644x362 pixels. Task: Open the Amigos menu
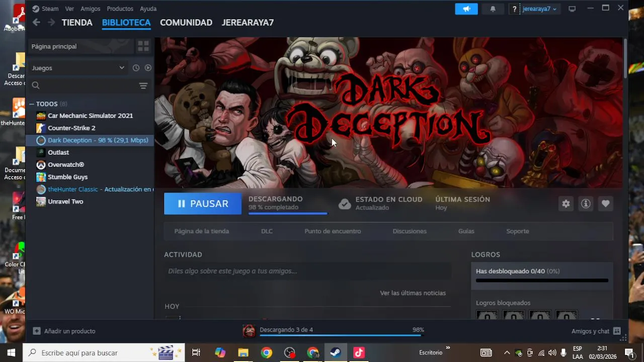tap(91, 9)
